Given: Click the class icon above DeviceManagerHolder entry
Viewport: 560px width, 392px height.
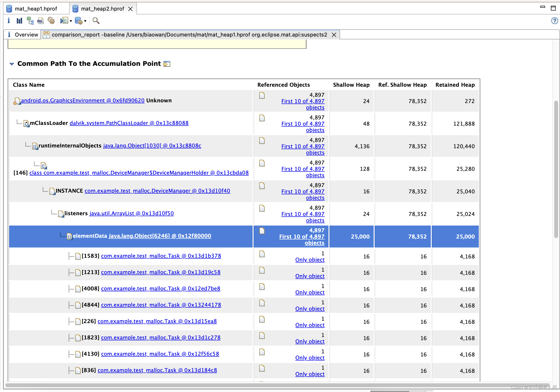Looking at the screenshot, I should pyautogui.click(x=44, y=166).
